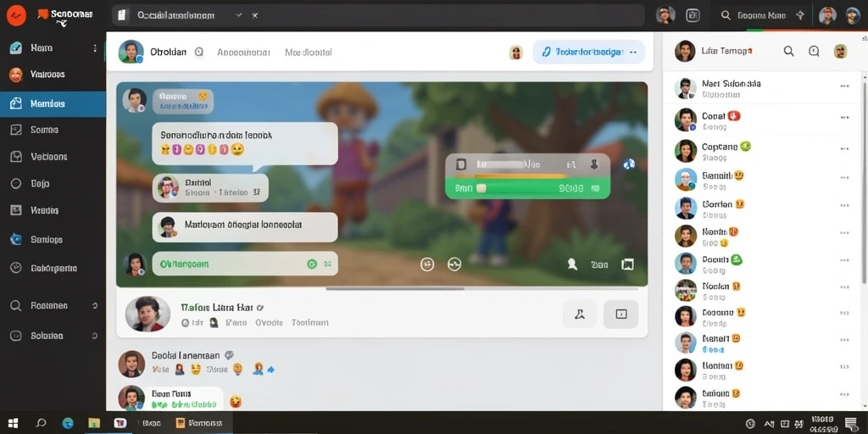Click the small circle icon next to "Otroldan"
This screenshot has width=868, height=434.
tap(199, 52)
